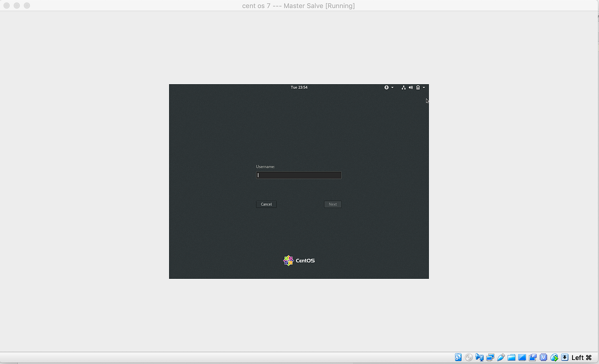Screen dimensions: 599x364
Task: Click the VirtualBox USB devices icon
Action: (x=501, y=357)
